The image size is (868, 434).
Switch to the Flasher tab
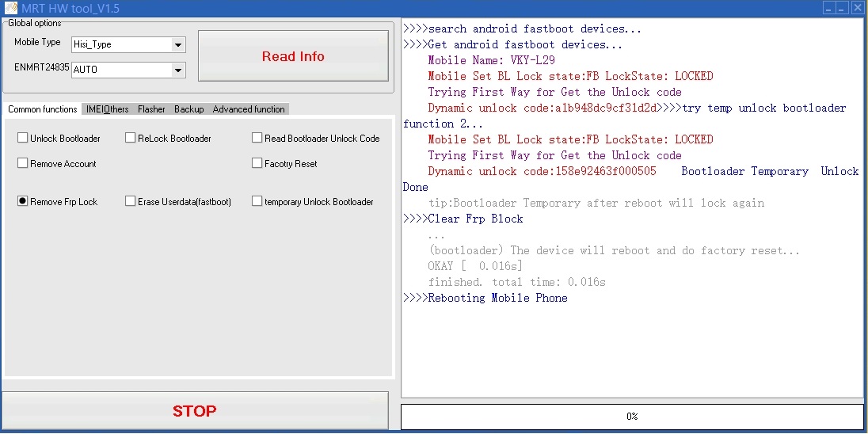tap(151, 109)
